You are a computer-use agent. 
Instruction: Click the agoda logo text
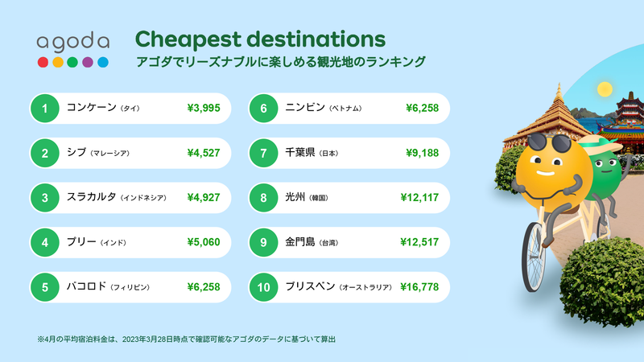tap(73, 42)
